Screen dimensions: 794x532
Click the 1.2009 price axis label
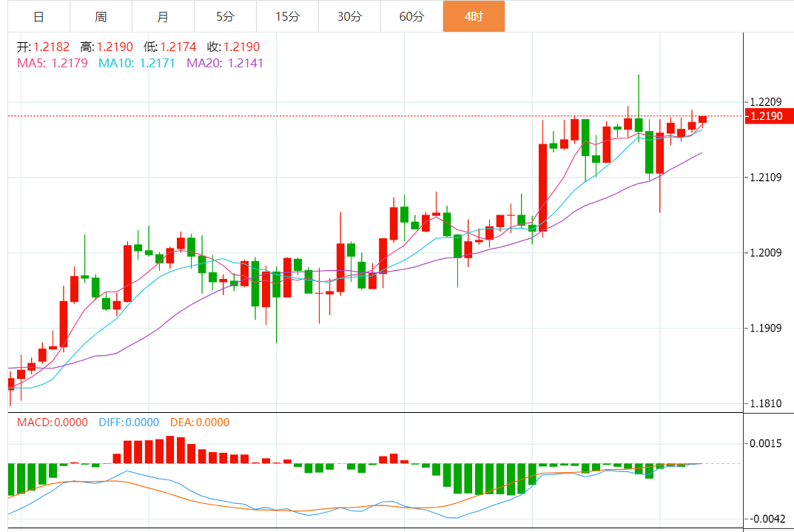(766, 252)
